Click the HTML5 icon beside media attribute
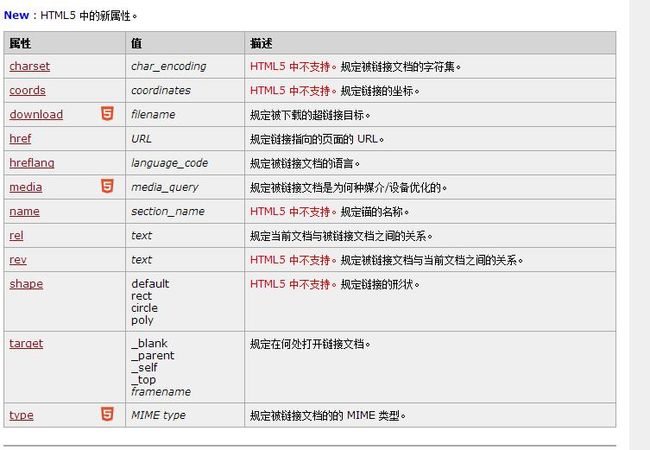The width and height of the screenshot is (650, 450). [107, 186]
